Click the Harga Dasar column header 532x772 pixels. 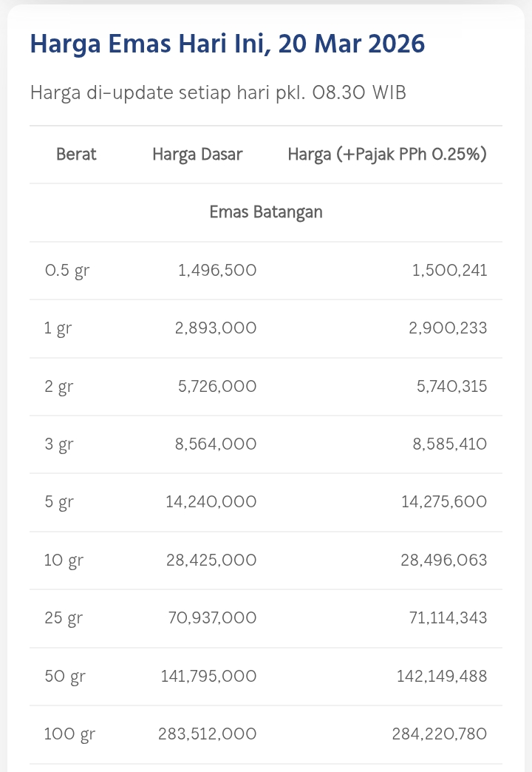click(x=197, y=155)
